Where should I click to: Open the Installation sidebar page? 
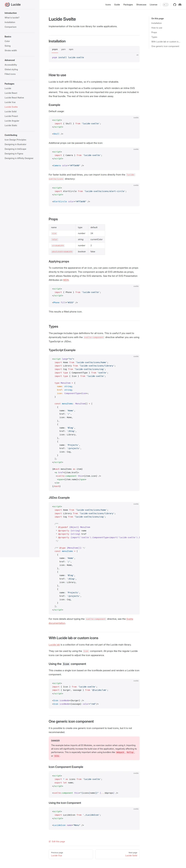(x=10, y=22)
